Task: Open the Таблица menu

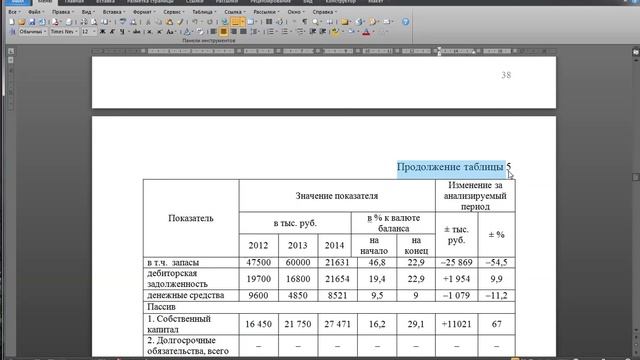Action: (x=204, y=12)
